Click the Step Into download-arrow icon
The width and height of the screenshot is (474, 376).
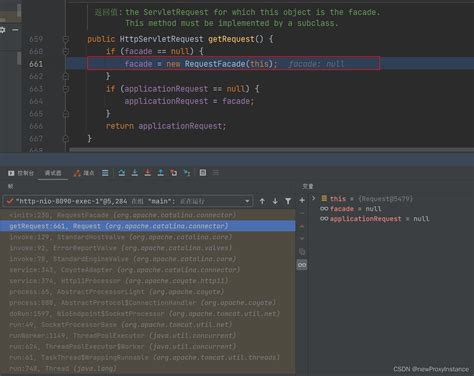[x=135, y=173]
